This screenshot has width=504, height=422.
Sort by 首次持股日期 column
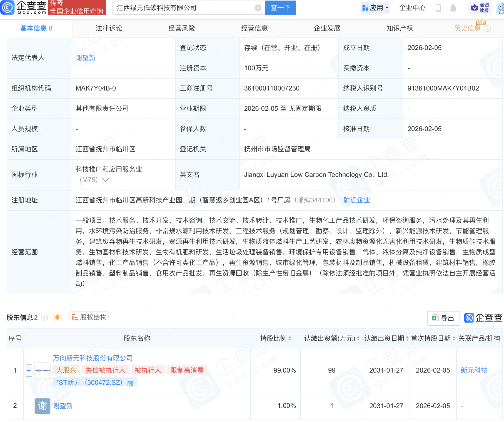point(454,338)
